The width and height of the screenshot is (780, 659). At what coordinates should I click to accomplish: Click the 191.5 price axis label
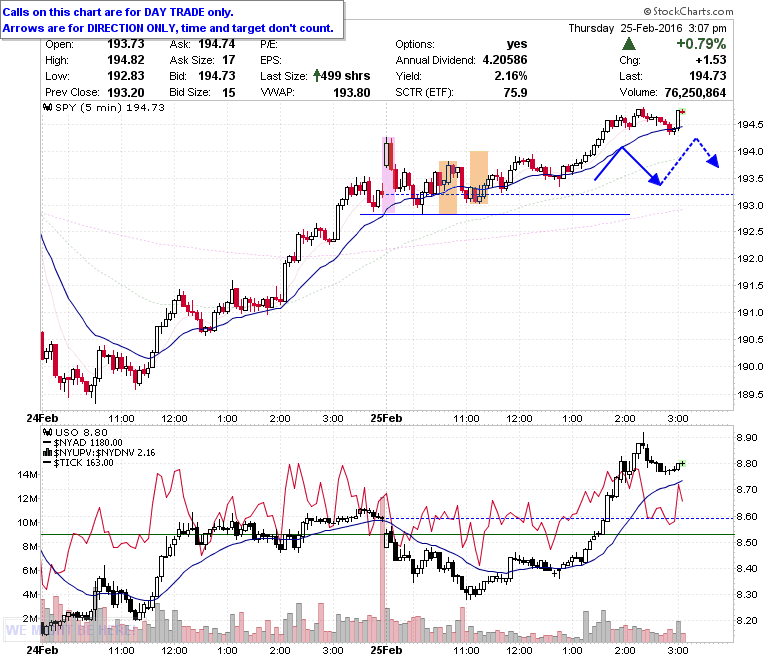[x=750, y=285]
